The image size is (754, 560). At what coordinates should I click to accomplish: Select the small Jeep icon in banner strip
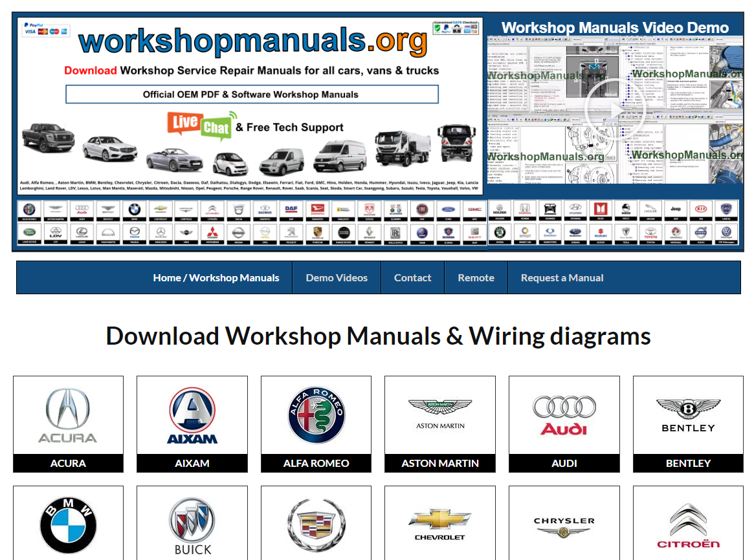click(x=676, y=210)
